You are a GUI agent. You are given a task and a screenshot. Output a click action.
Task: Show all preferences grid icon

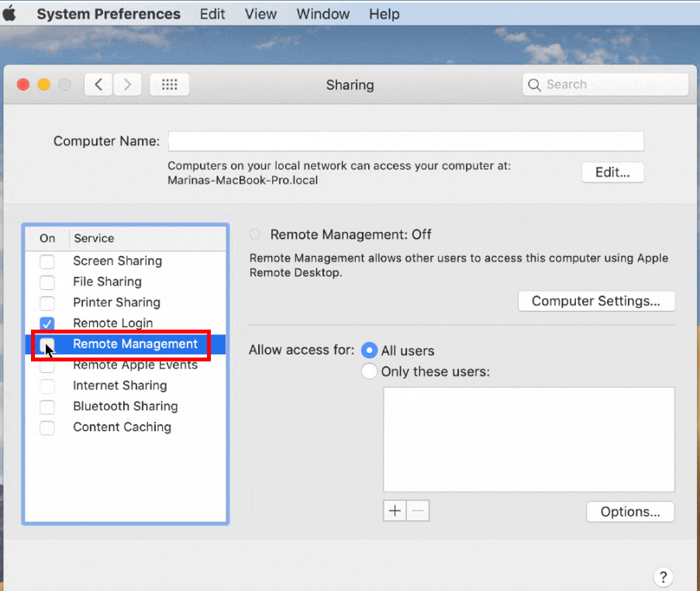[169, 85]
